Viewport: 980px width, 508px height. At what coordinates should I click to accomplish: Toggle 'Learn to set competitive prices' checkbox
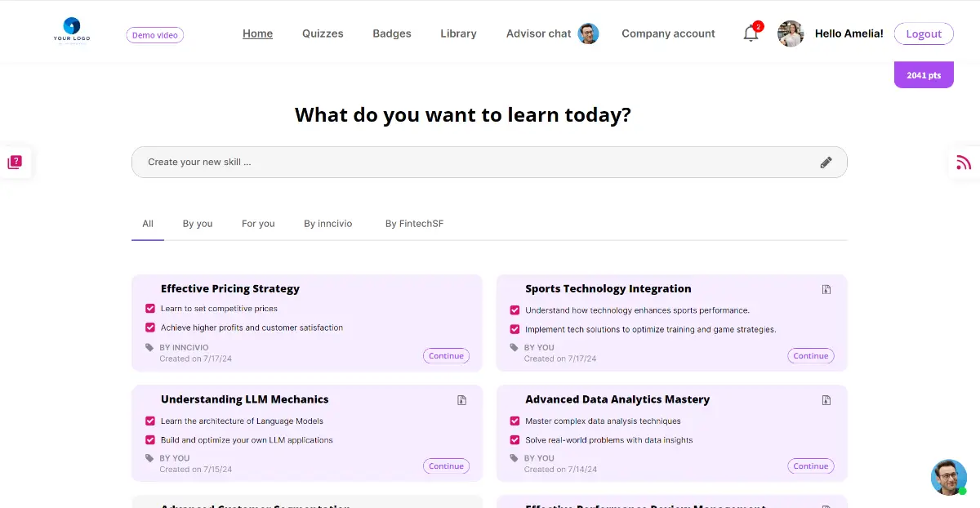[x=150, y=309]
